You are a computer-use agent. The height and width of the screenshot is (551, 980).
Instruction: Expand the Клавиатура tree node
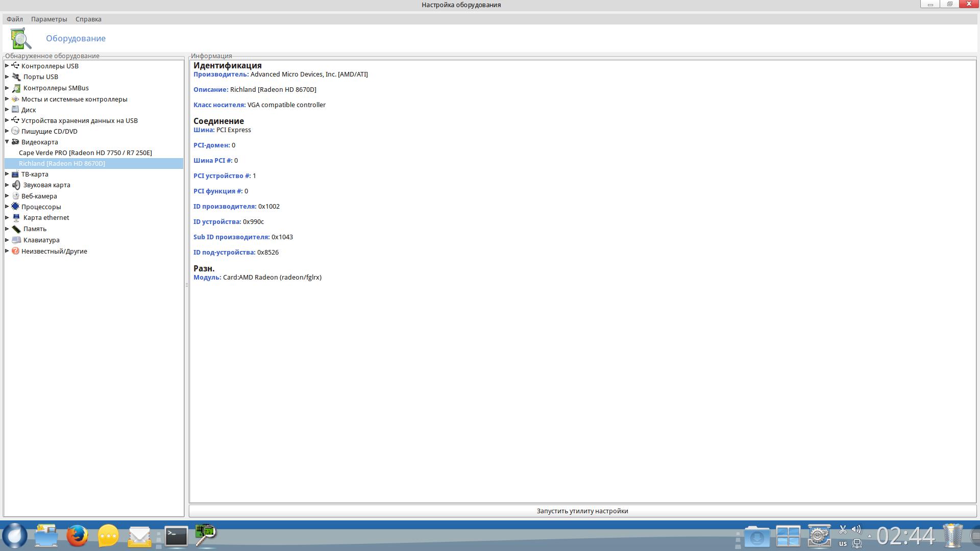click(x=7, y=240)
